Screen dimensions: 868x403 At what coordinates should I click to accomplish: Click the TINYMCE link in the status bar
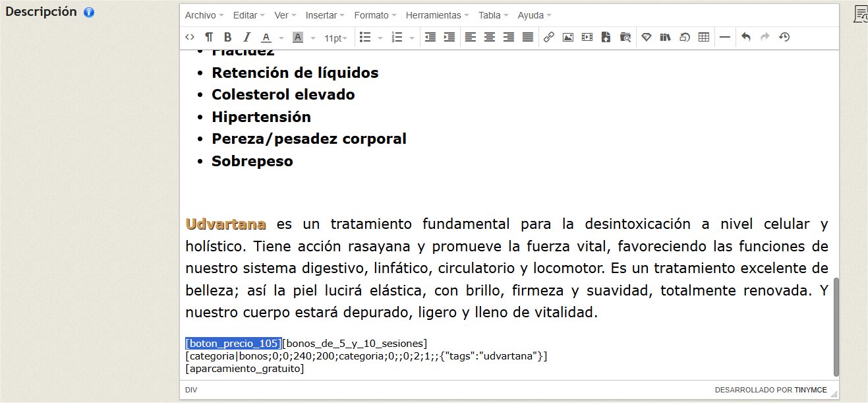click(x=810, y=390)
